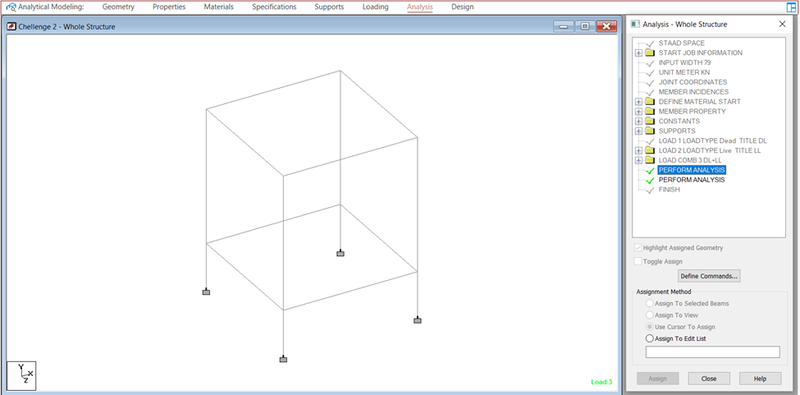Click the LOAD 2 folder icon

click(x=649, y=151)
